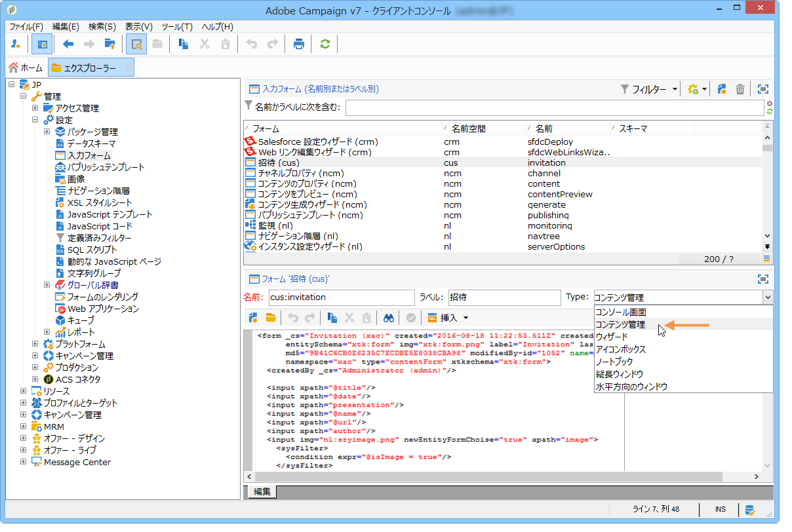Open the フィルター dropdown
Image resolution: width=792 pixels, height=532 pixels.
pyautogui.click(x=649, y=89)
